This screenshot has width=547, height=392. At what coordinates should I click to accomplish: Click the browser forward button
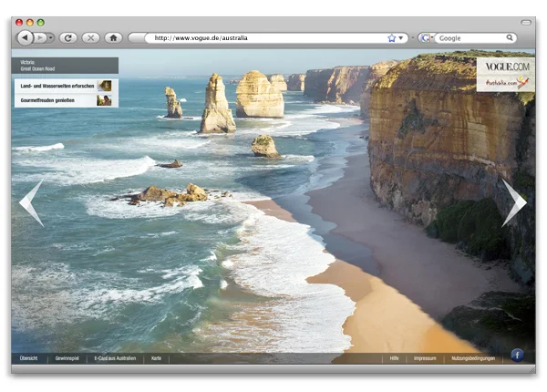(x=42, y=38)
